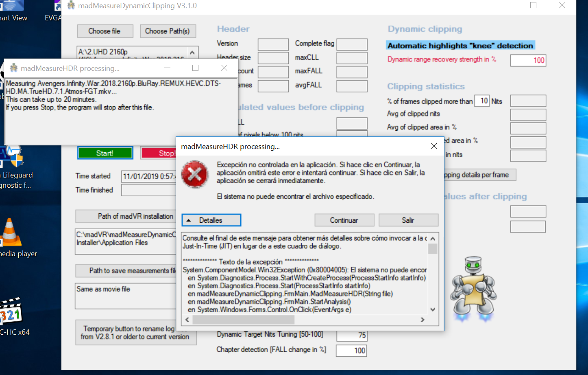Click Path to save measurements files button
Image resolution: width=588 pixels, height=375 pixels.
click(x=126, y=271)
